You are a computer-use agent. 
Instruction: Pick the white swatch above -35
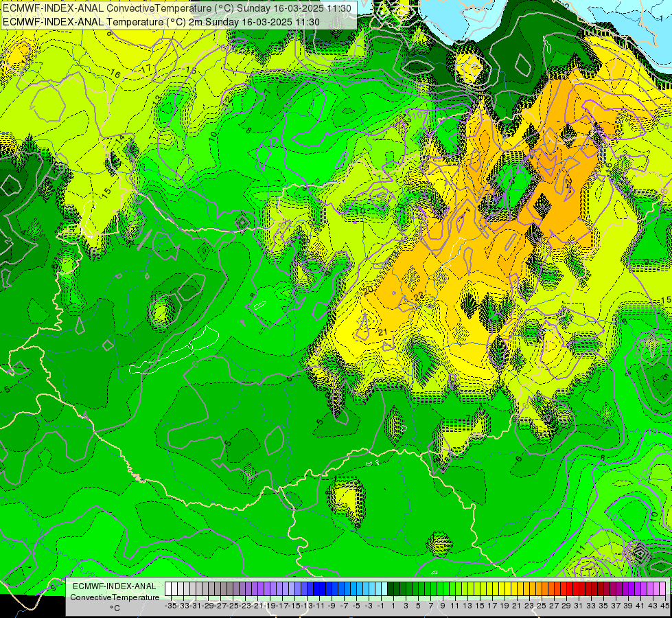point(168,589)
